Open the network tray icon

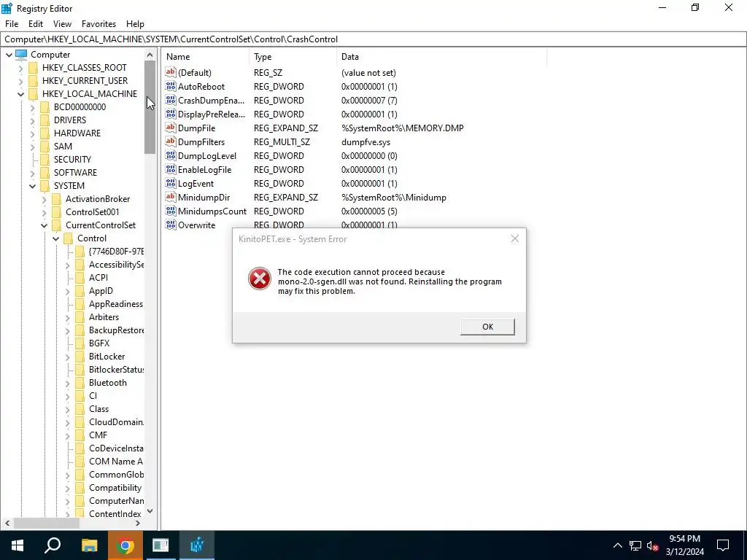click(x=635, y=545)
